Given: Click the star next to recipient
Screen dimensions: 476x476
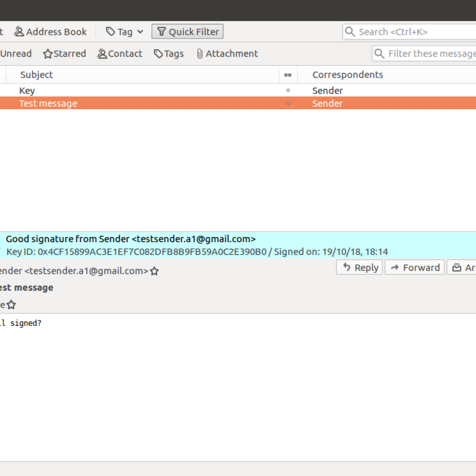Looking at the screenshot, I should (11, 305).
